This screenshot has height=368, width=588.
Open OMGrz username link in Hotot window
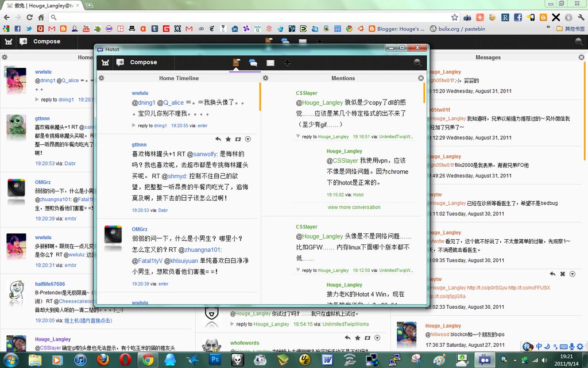click(x=140, y=229)
